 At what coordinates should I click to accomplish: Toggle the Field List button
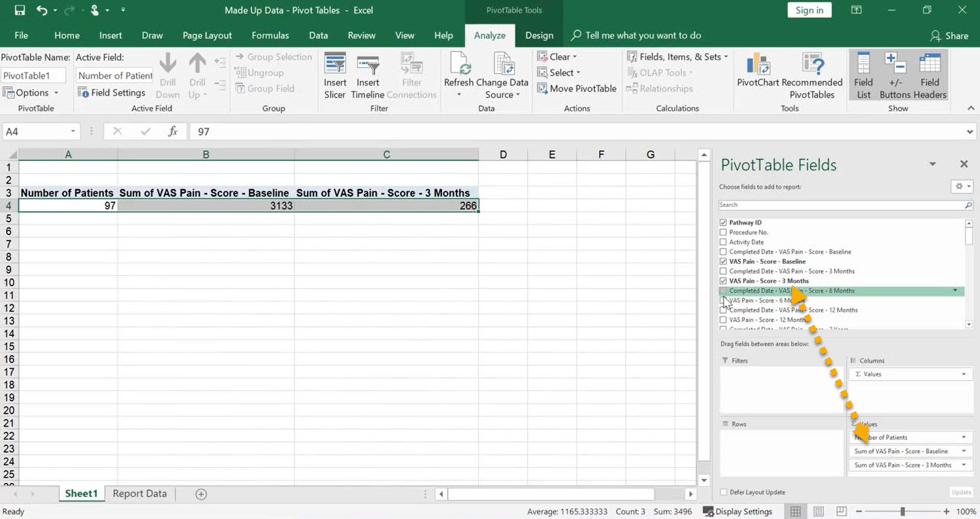point(863,76)
